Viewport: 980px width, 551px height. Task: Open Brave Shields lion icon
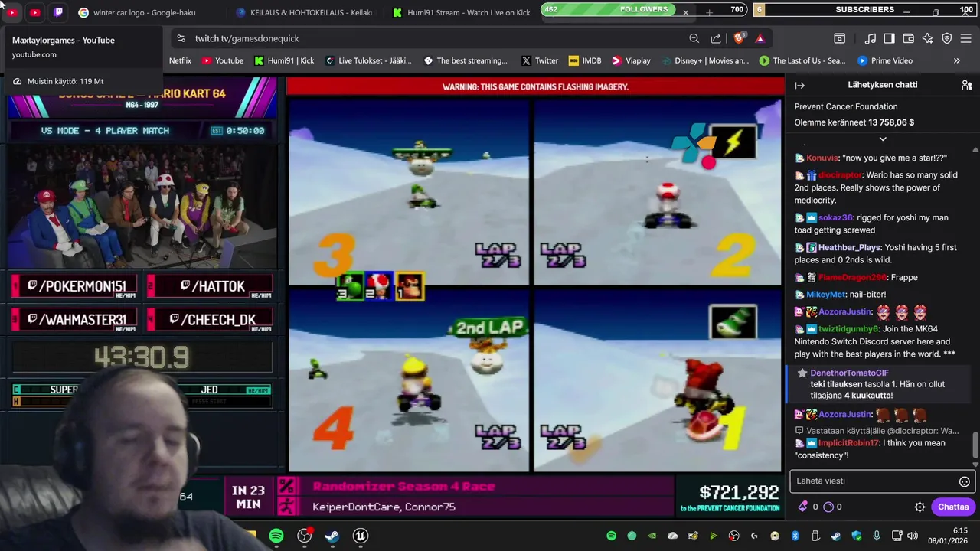[x=739, y=38]
